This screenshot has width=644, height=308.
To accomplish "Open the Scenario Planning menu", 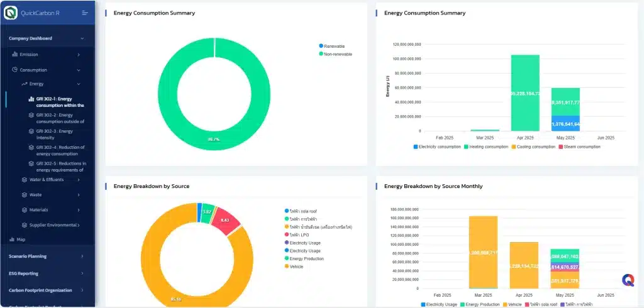I will [x=47, y=256].
